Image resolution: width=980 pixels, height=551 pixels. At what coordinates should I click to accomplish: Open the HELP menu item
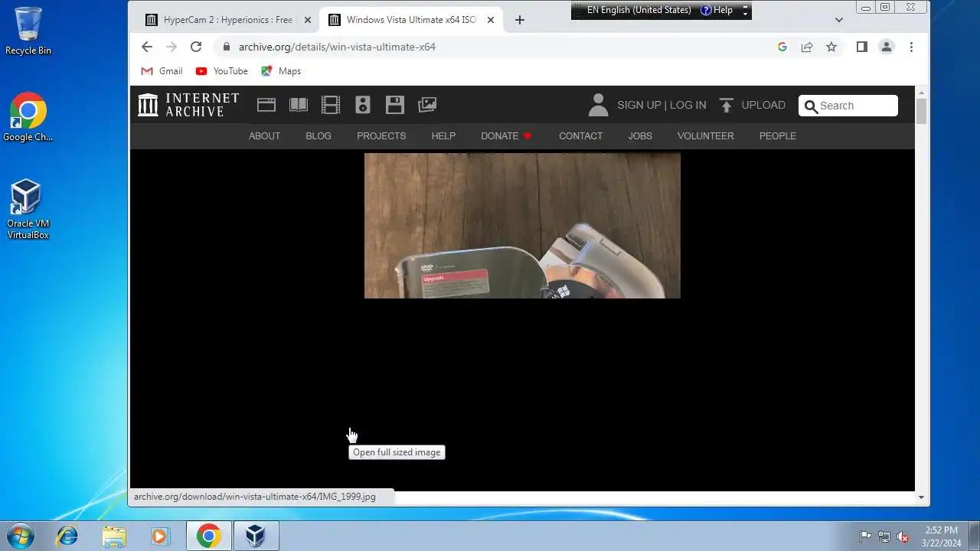[443, 136]
